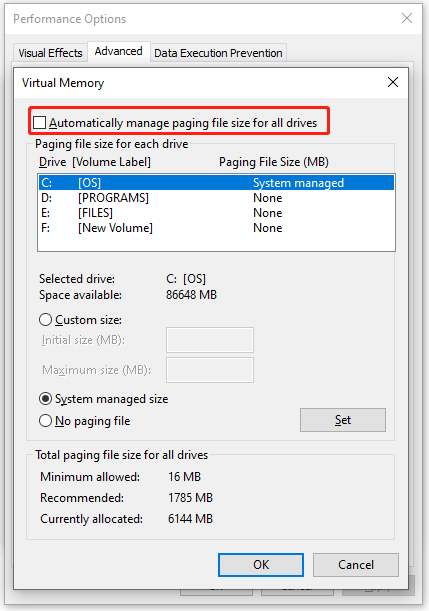The image size is (429, 611).
Task: Select drive D: [PROGRAMS] row
Action: [x=216, y=198]
